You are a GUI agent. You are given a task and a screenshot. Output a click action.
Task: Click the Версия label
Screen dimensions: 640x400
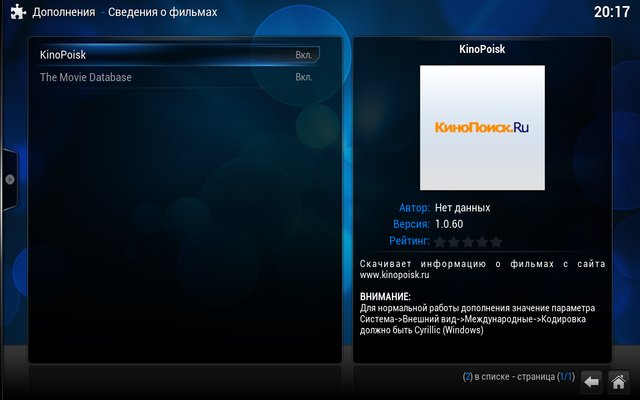point(411,224)
